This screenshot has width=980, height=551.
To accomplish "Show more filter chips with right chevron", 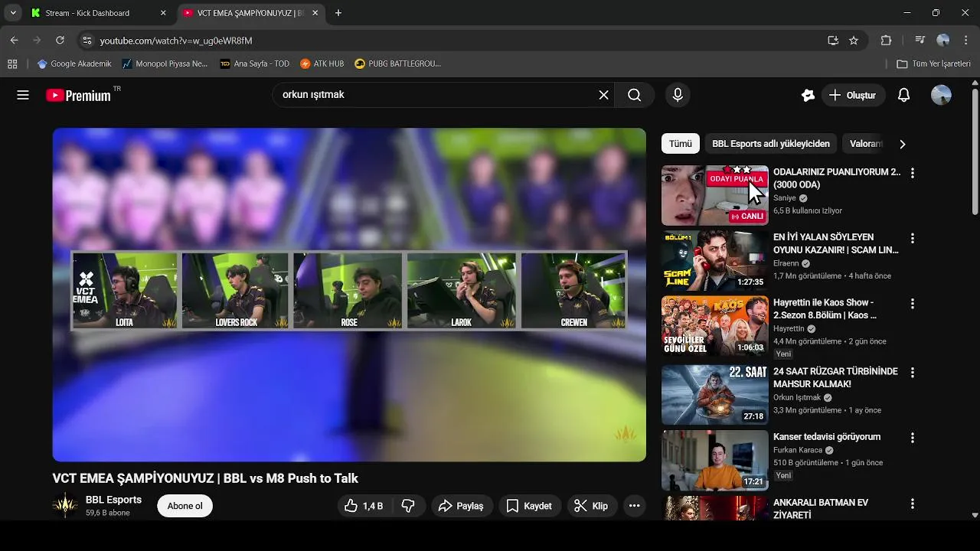I will tap(902, 144).
